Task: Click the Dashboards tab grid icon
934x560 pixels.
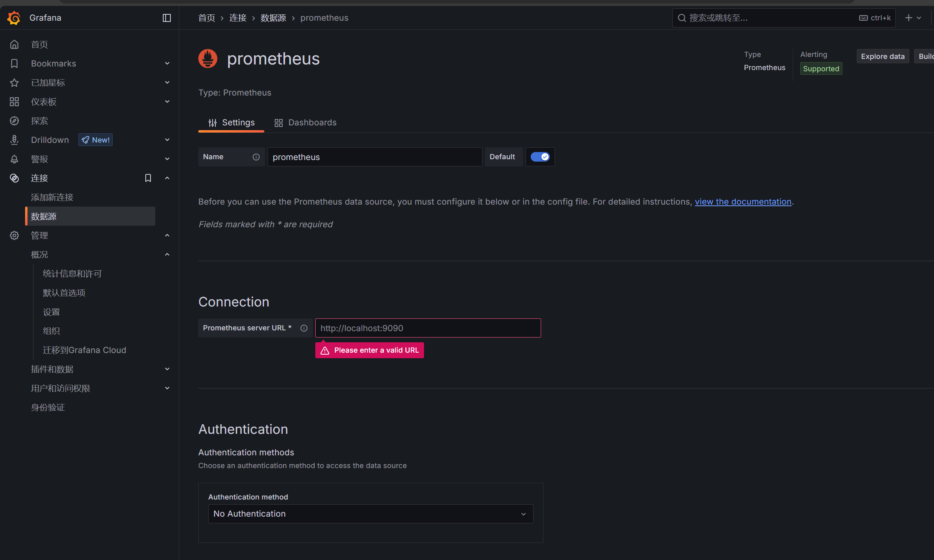Action: 279,123
